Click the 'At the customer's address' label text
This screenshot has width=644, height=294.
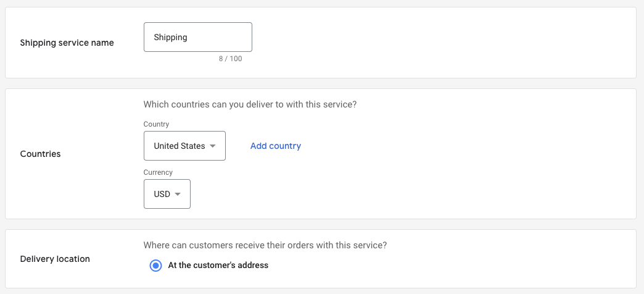[218, 266]
